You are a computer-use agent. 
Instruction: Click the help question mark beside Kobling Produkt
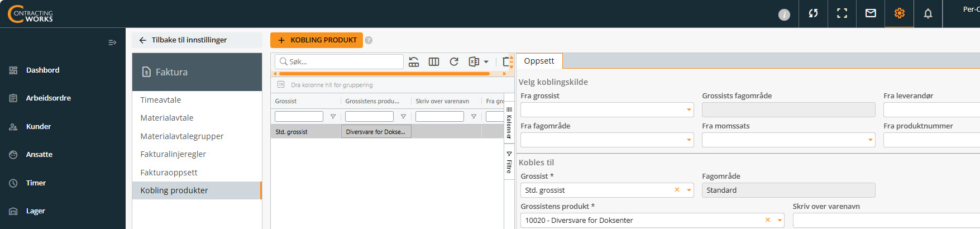click(x=369, y=40)
